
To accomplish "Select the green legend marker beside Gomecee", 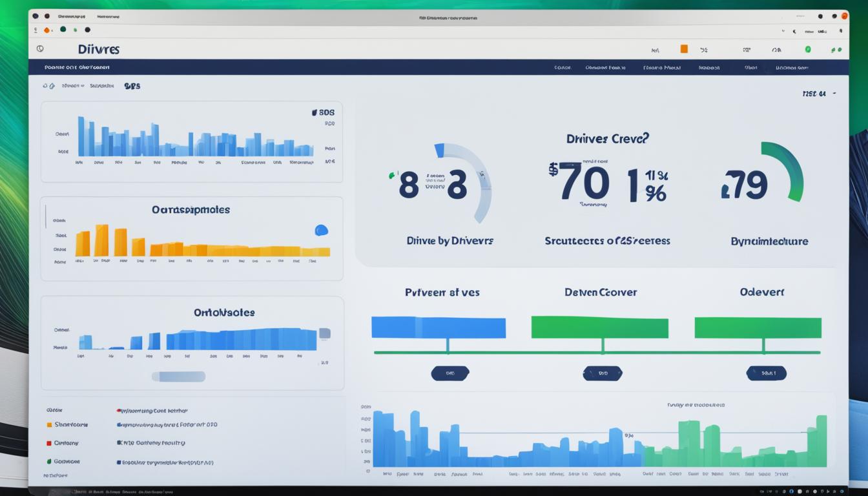I will coord(49,462).
